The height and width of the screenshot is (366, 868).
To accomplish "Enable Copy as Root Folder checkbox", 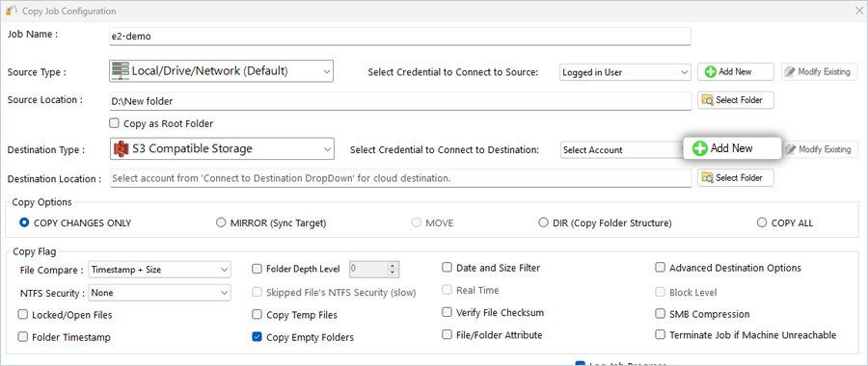I will click(x=115, y=123).
